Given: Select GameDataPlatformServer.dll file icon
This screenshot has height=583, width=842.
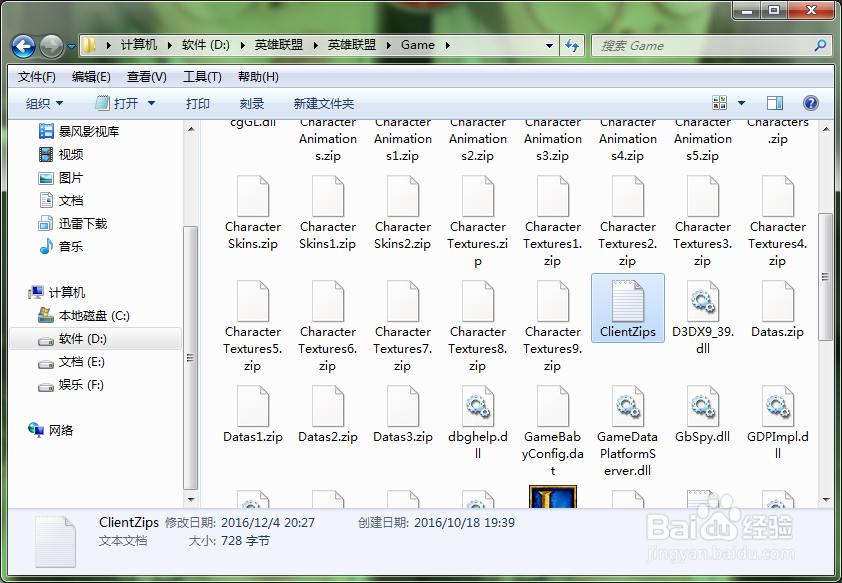Looking at the screenshot, I should 628,406.
